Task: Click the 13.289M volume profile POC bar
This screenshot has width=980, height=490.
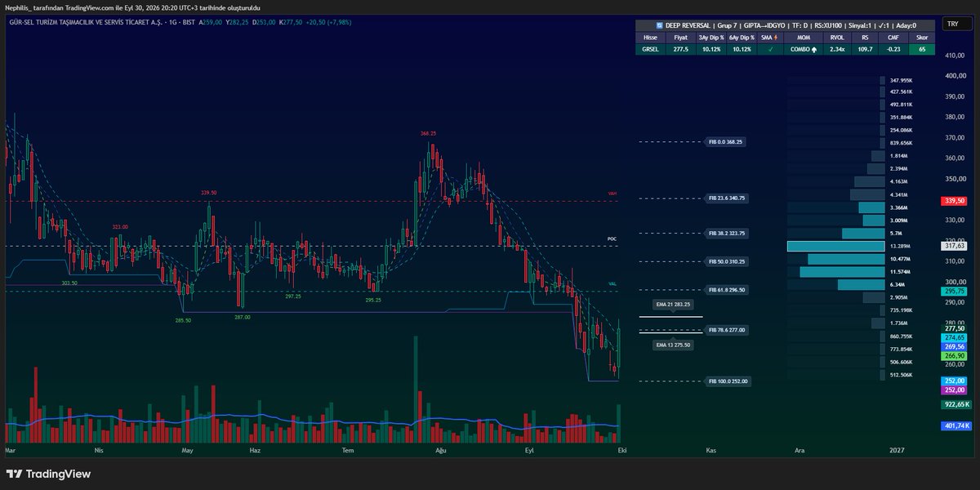Action: (x=835, y=246)
